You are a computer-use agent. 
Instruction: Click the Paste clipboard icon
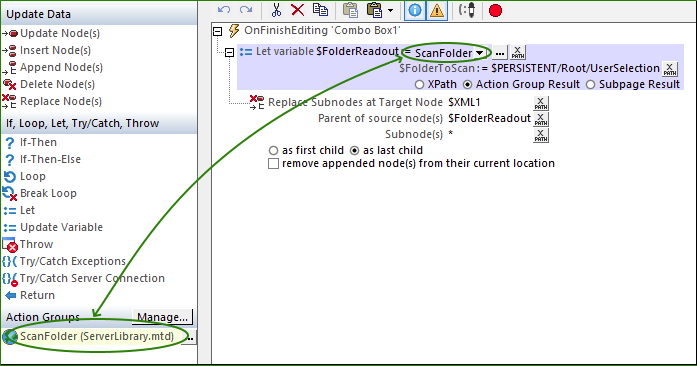[x=350, y=10]
